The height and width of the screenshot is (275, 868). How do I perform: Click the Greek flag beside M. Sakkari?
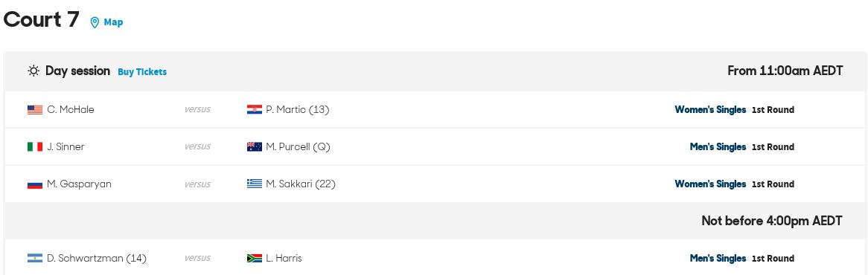[x=254, y=184]
